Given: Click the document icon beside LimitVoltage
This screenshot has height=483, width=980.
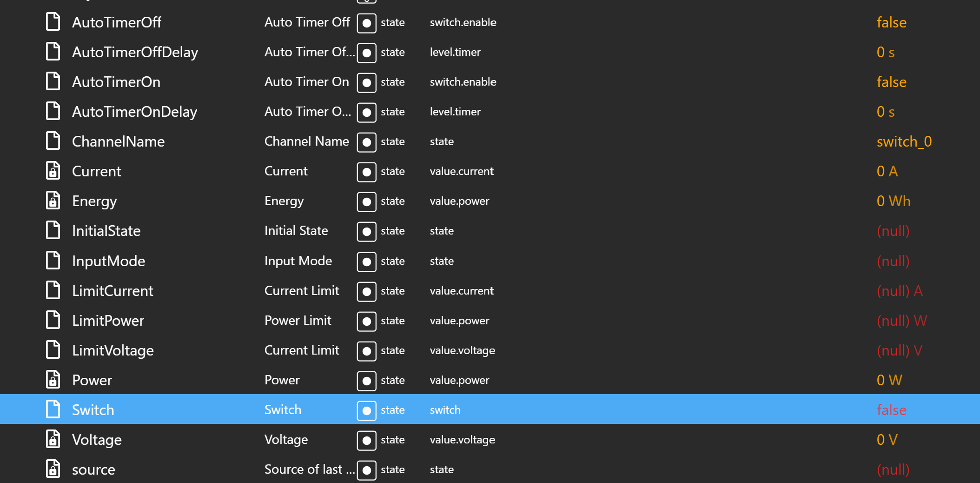Looking at the screenshot, I should [53, 350].
